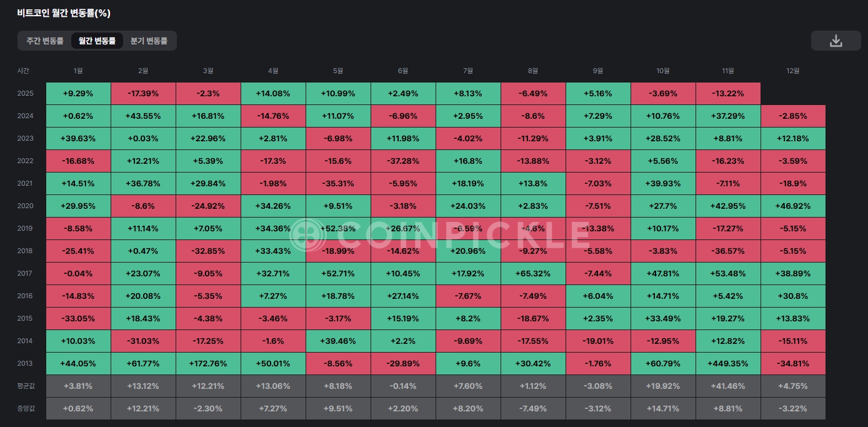868x427 pixels.
Task: Click the +65.32% cell in August 2017
Action: [533, 274]
